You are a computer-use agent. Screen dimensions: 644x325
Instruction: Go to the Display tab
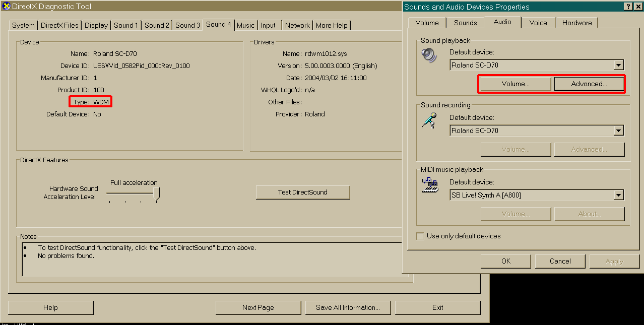click(x=96, y=25)
